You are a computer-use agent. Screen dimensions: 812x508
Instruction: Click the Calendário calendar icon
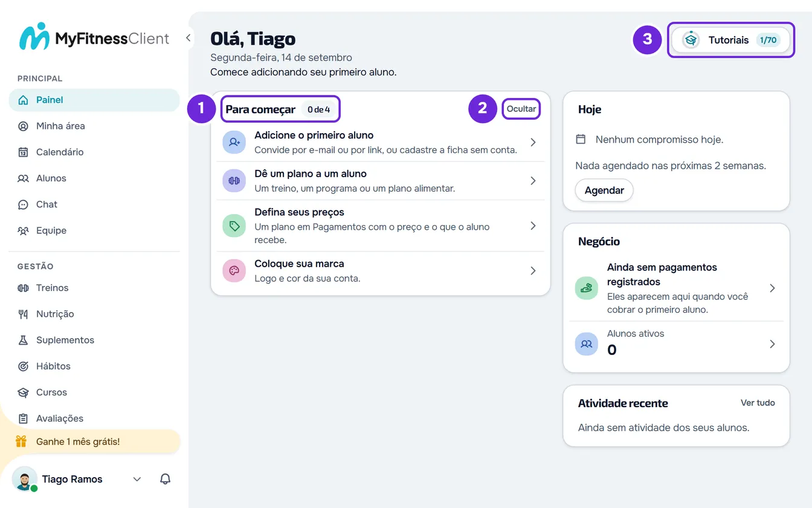click(23, 152)
